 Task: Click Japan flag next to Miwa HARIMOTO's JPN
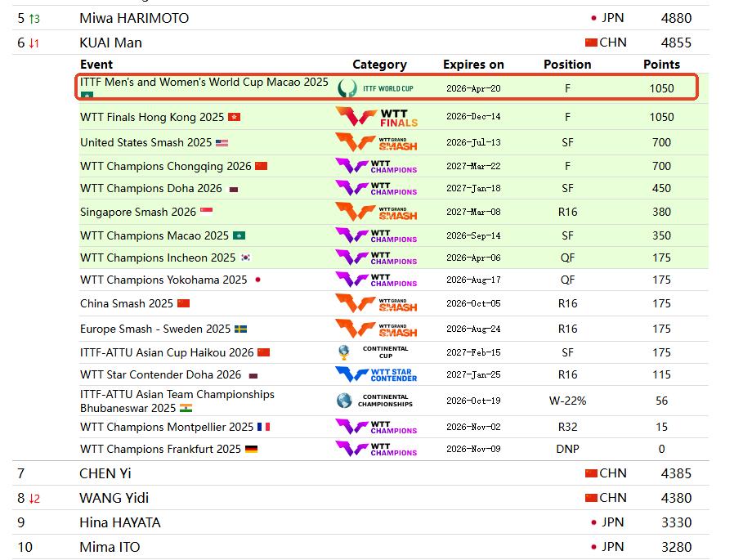pos(593,18)
